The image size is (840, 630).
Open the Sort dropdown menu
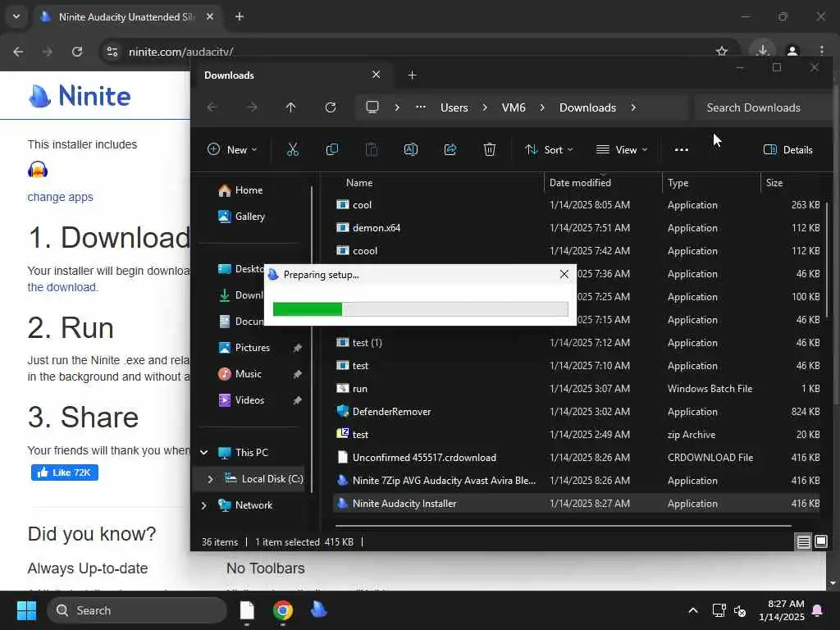549,150
